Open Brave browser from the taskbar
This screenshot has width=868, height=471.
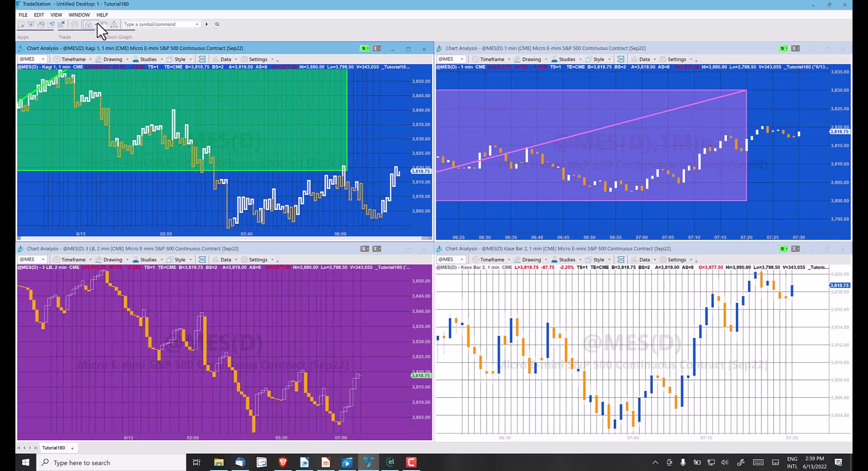(283, 462)
